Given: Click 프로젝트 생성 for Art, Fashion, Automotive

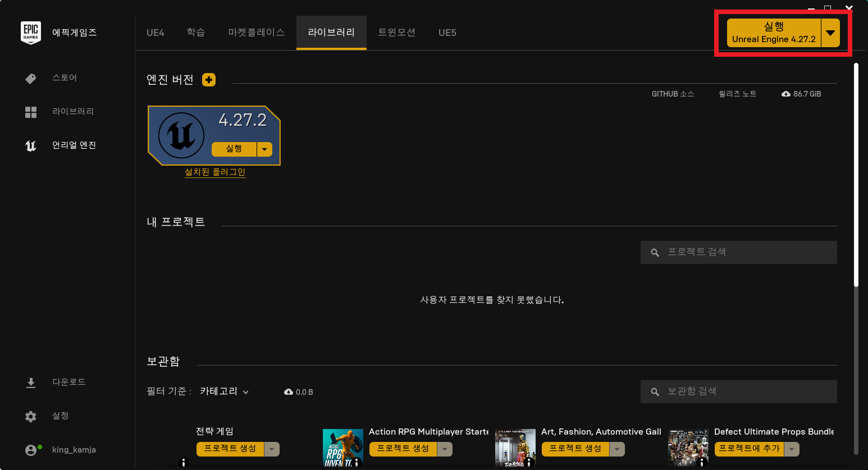Looking at the screenshot, I should [x=575, y=449].
